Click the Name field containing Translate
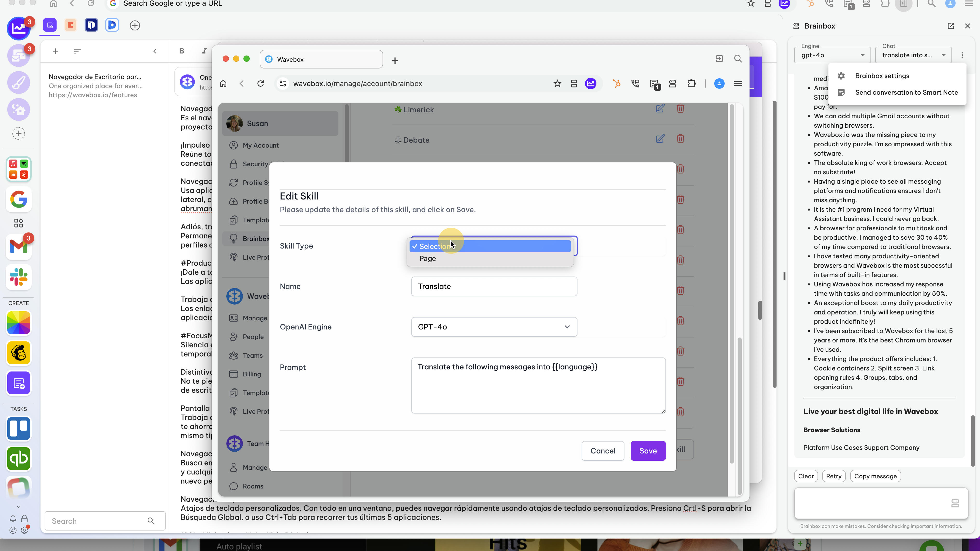The image size is (980, 551). pos(494,286)
